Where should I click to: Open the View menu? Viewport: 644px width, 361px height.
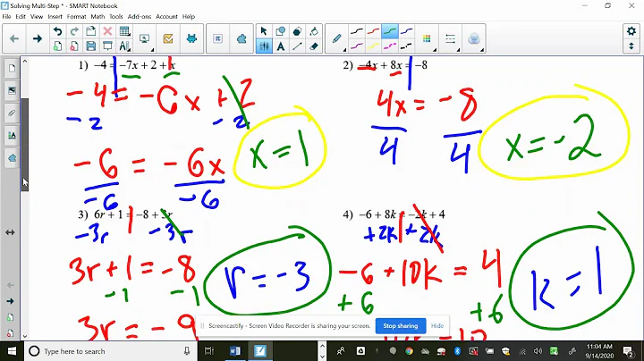37,16
